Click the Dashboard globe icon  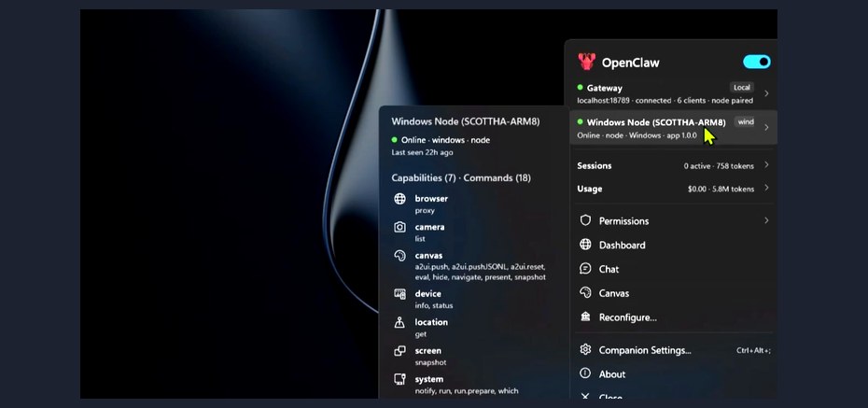[x=585, y=245]
